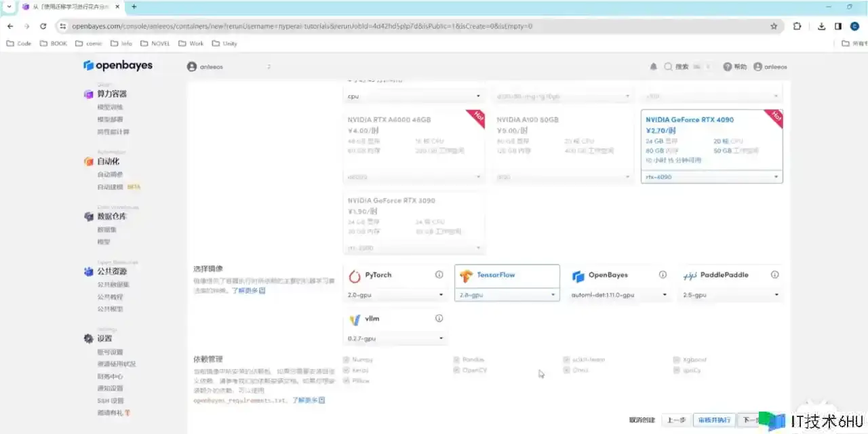Click the 自动化 sidebar icon
The width and height of the screenshot is (868, 434).
[89, 161]
